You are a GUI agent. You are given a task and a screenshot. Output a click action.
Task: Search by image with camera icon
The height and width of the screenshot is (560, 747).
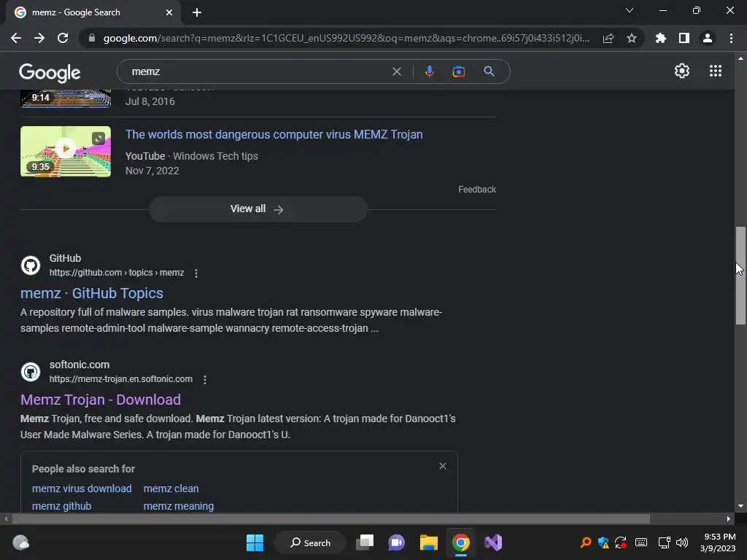458,71
